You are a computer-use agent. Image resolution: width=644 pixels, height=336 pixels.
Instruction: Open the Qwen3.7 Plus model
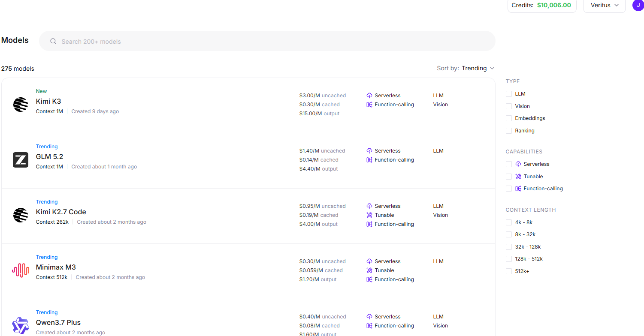58,323
